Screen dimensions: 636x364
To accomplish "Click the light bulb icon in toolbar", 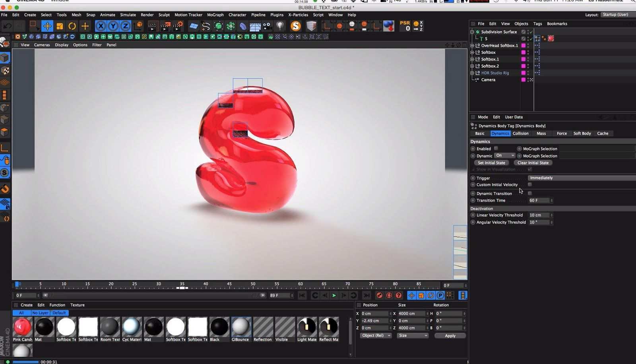I will tap(280, 26).
